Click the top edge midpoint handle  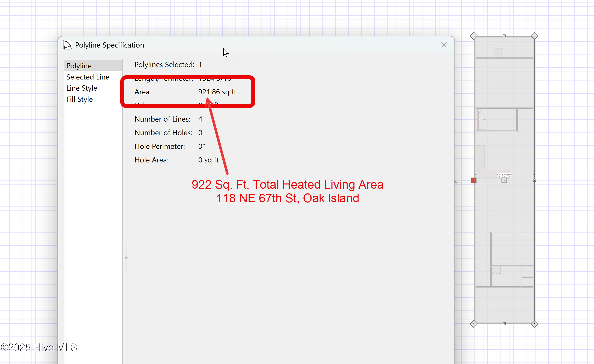[x=504, y=36]
